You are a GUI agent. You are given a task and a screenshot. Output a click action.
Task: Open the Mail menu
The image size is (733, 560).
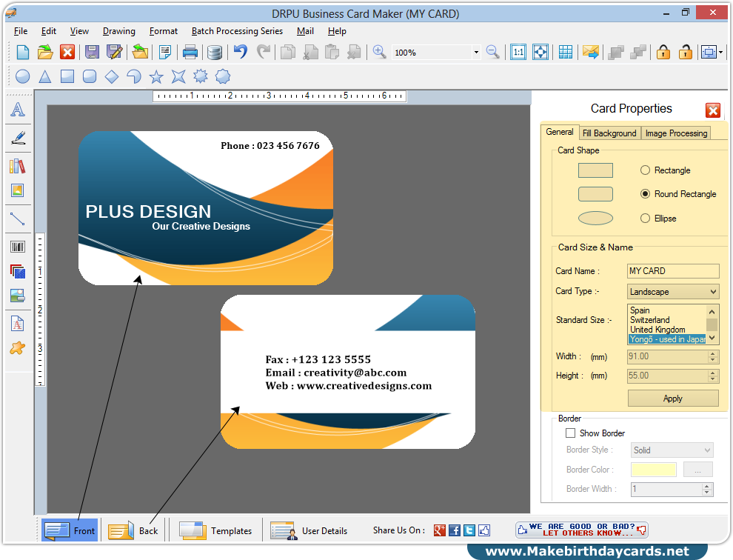305,31
